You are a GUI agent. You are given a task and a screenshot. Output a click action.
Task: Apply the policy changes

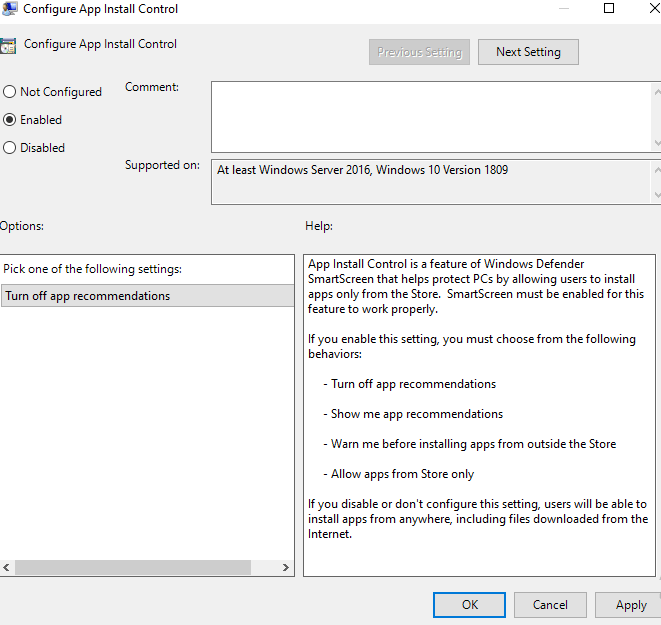click(628, 605)
